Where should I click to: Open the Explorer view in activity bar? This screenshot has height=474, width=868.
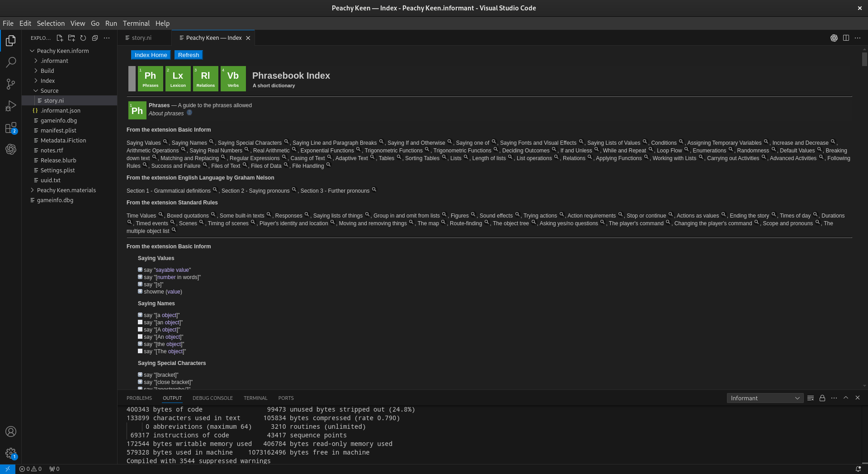tap(11, 41)
